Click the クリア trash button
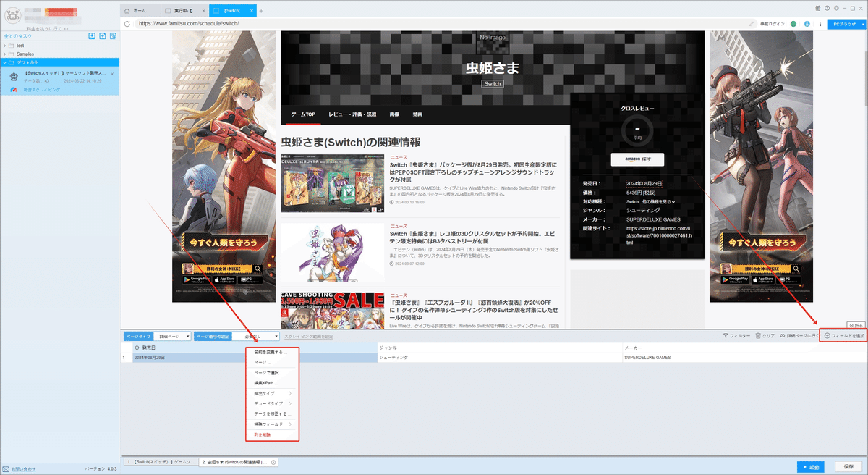Viewport: 868px width, 475px height. (x=765, y=336)
